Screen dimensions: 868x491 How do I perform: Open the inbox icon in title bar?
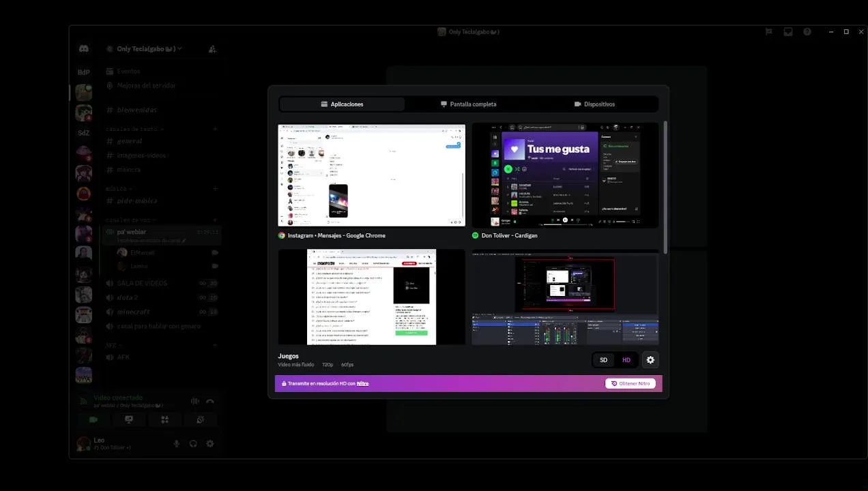point(787,31)
